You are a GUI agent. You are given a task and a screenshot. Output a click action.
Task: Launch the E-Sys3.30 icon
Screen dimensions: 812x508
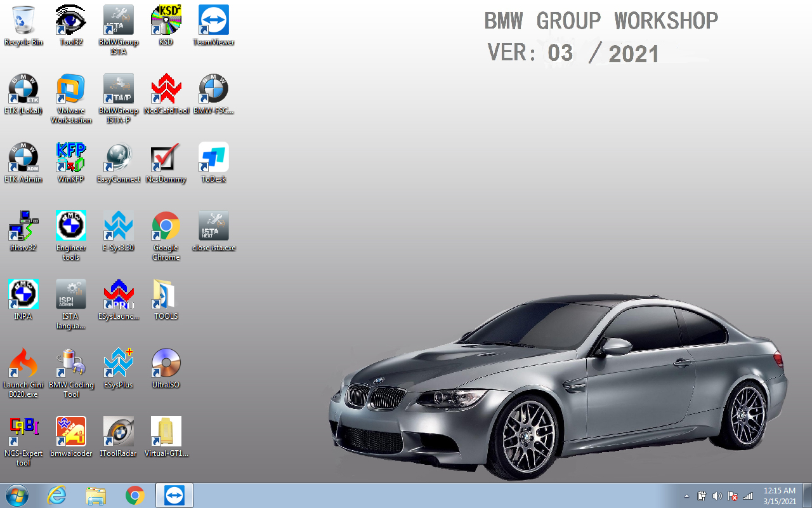coord(119,231)
